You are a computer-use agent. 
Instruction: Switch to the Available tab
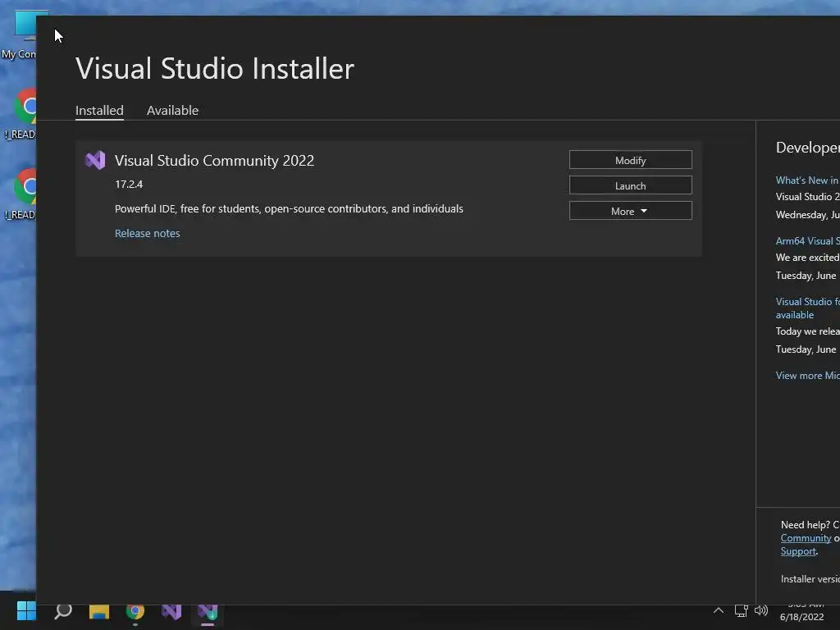coord(172,111)
